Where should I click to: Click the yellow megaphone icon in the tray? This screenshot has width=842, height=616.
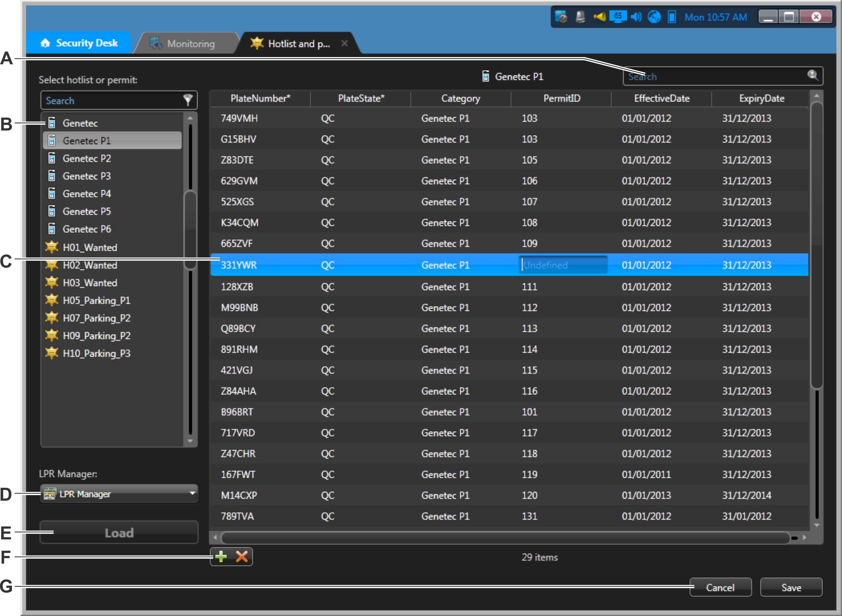[x=600, y=17]
